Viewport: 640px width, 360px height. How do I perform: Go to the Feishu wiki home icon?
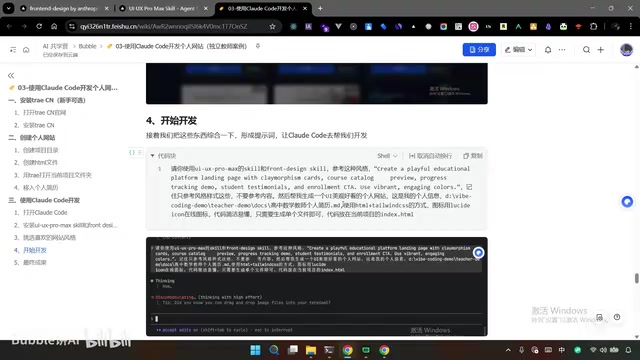coord(26,50)
